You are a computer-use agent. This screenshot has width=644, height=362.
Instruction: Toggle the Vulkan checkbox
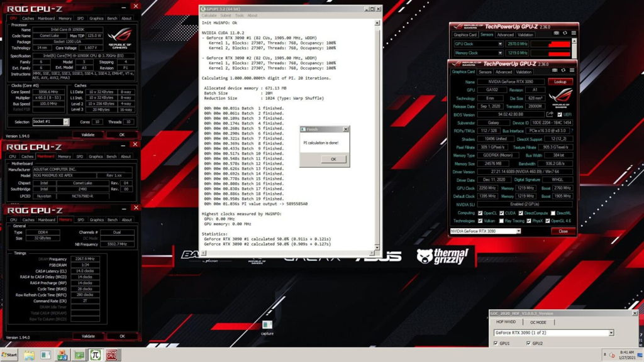[x=480, y=221]
